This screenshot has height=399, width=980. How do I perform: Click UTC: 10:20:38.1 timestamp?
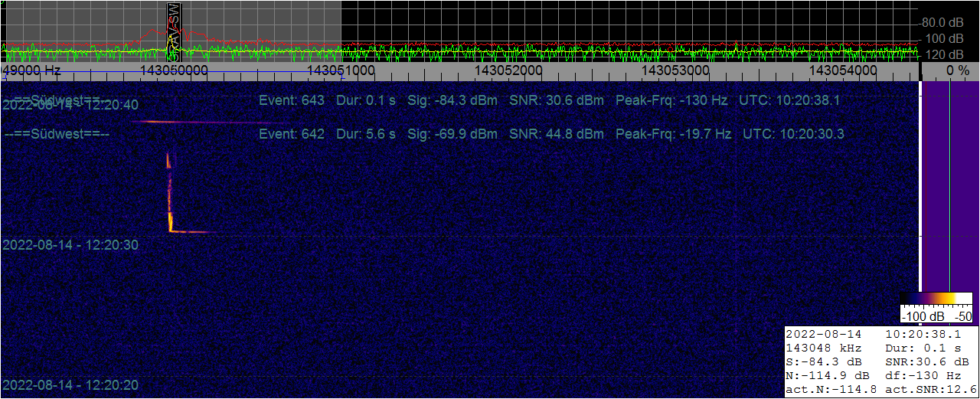click(789, 100)
